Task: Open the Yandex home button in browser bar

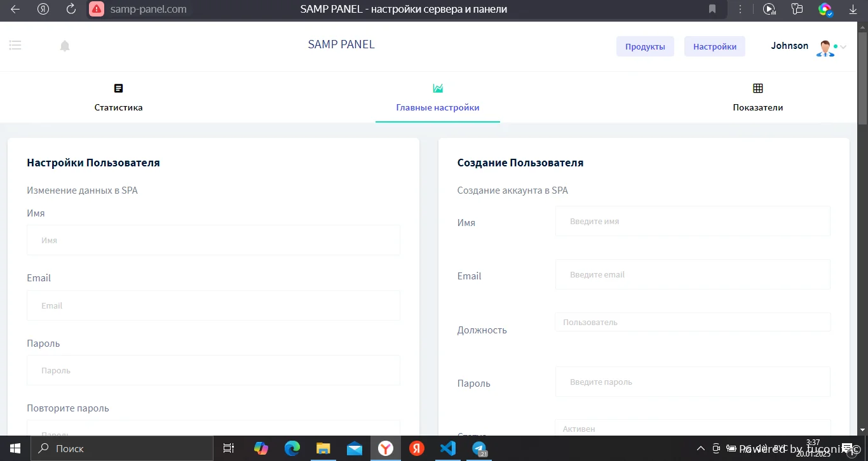Action: 43,10
